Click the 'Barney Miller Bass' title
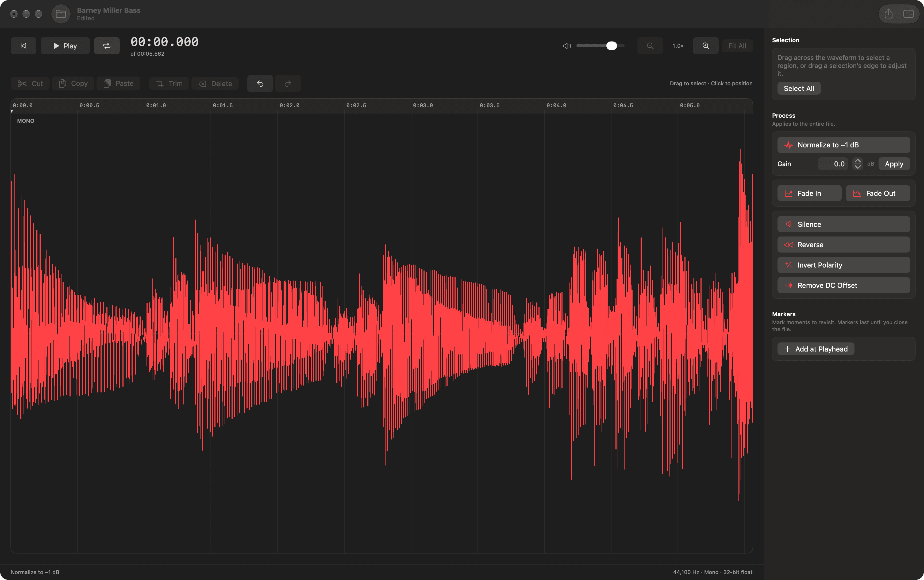 click(x=109, y=10)
